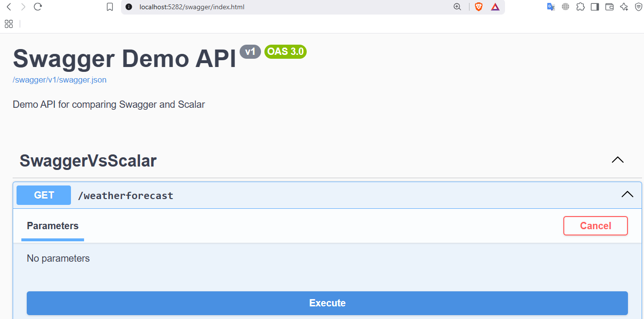The height and width of the screenshot is (319, 644).
Task: Open the Leo AI sparkle icon
Action: click(x=624, y=7)
